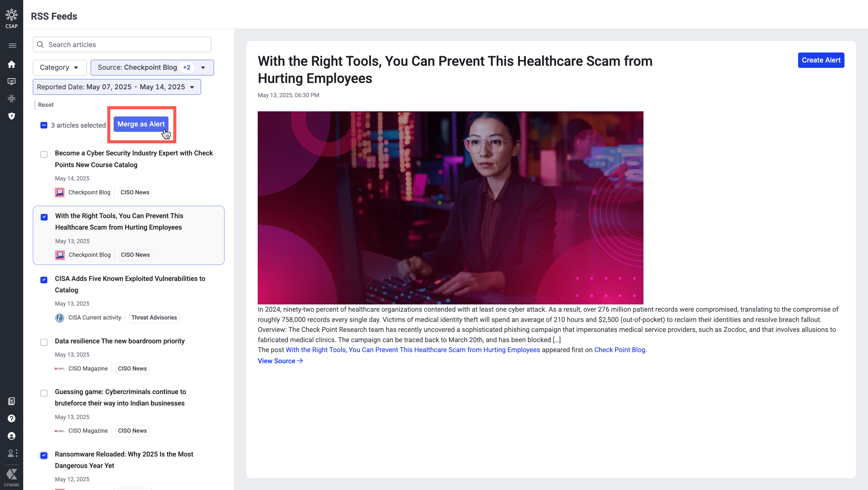
Task: Open the Source: Checkpoint Blog dropdown
Action: click(152, 68)
